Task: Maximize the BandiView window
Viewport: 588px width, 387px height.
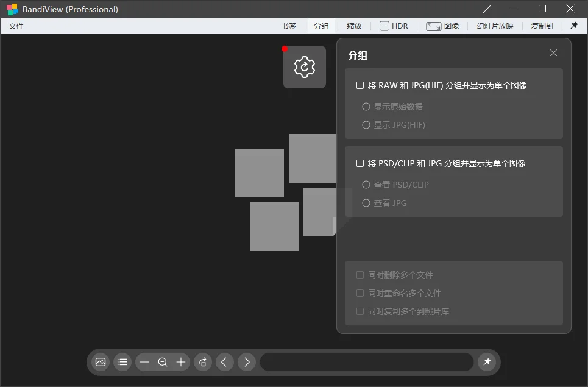Action: tap(542, 9)
